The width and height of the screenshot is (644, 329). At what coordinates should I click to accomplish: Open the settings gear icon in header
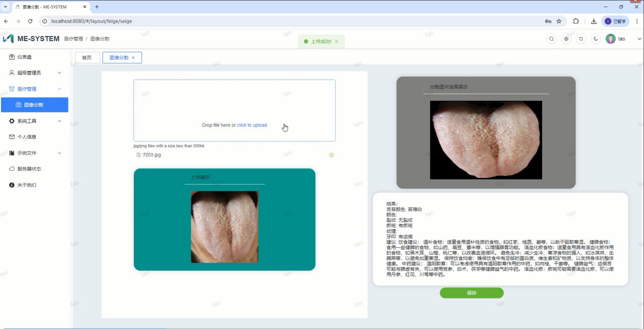point(567,39)
